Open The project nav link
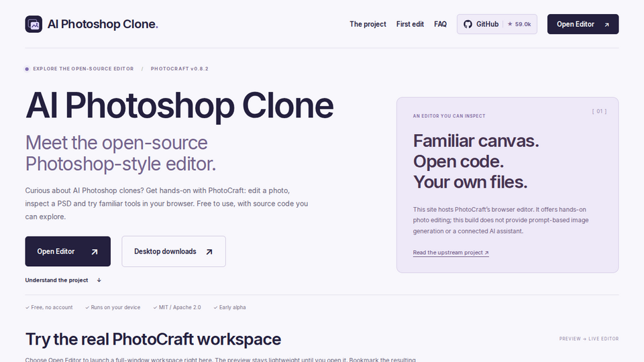644x362 pixels. pos(368,24)
